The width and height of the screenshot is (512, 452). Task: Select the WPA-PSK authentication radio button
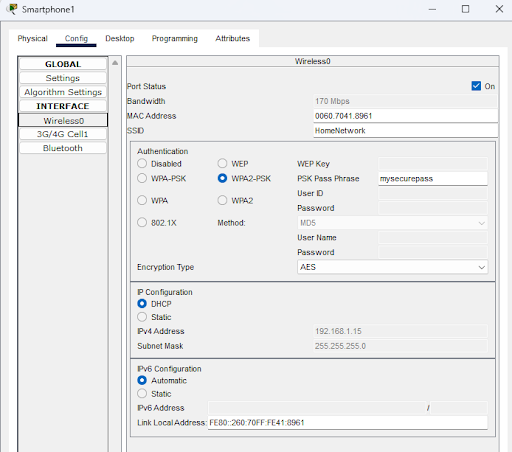pos(142,178)
